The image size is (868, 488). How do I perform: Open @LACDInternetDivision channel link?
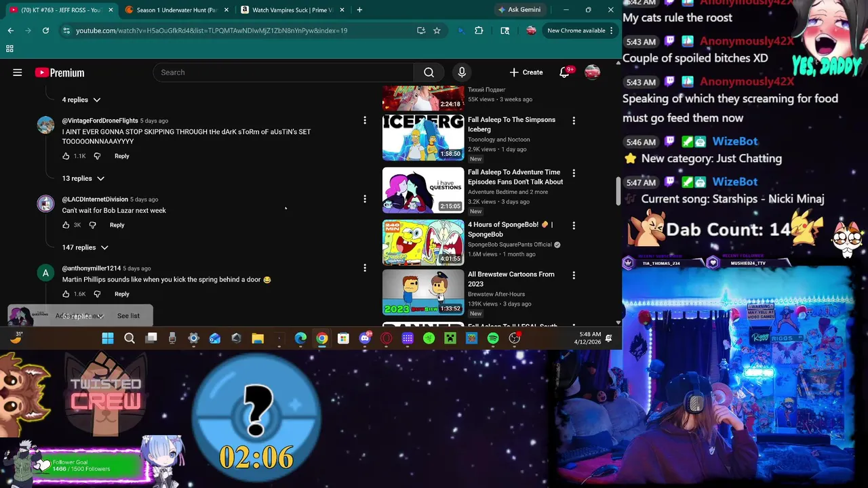pyautogui.click(x=95, y=199)
